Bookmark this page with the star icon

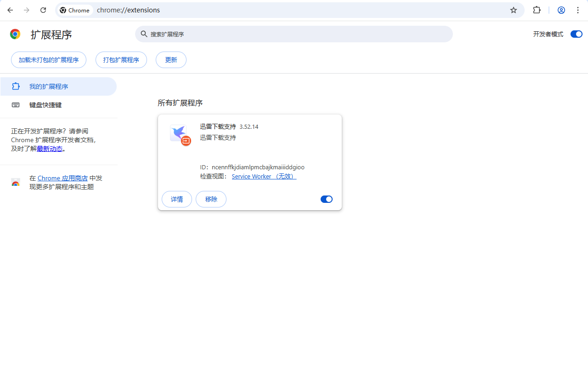(x=514, y=10)
